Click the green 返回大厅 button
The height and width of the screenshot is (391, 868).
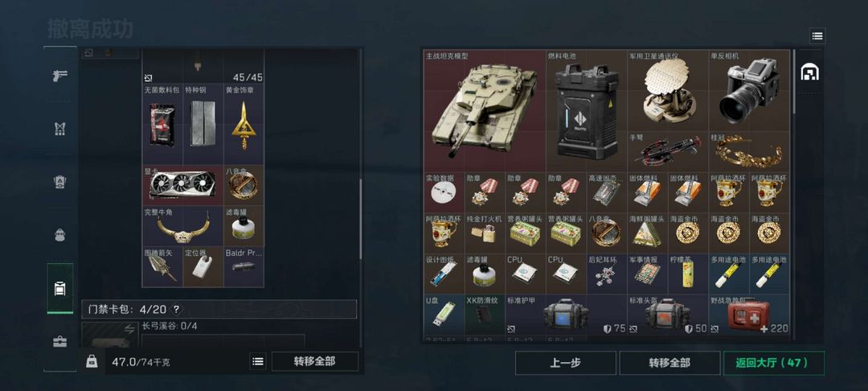point(773,363)
